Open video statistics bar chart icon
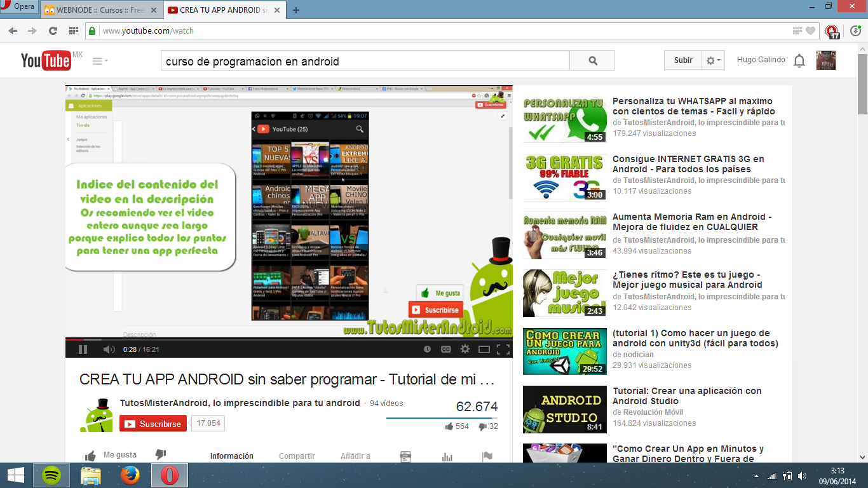 tap(447, 456)
